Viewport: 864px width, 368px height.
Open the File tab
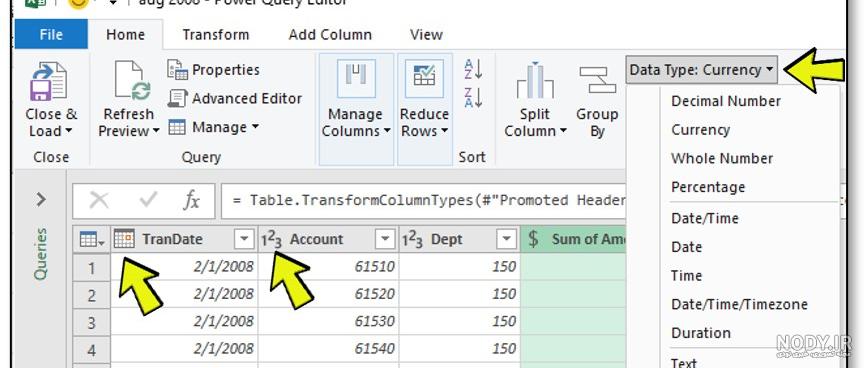click(51, 34)
